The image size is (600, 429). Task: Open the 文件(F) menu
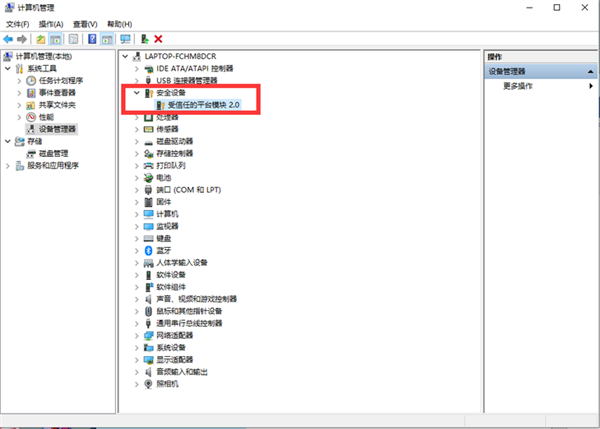(17, 24)
